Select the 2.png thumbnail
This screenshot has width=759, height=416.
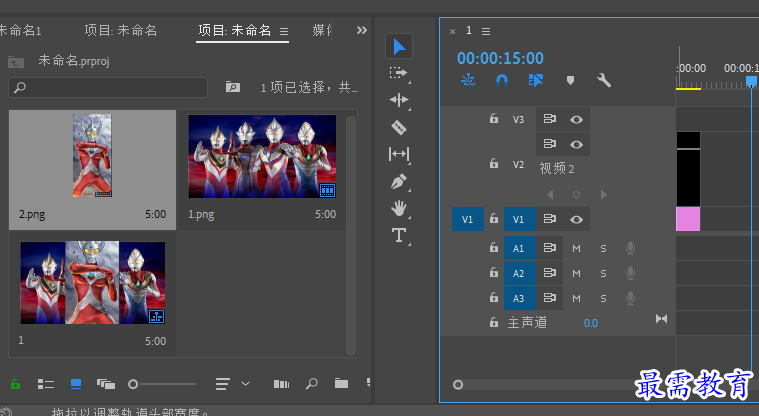[x=92, y=155]
